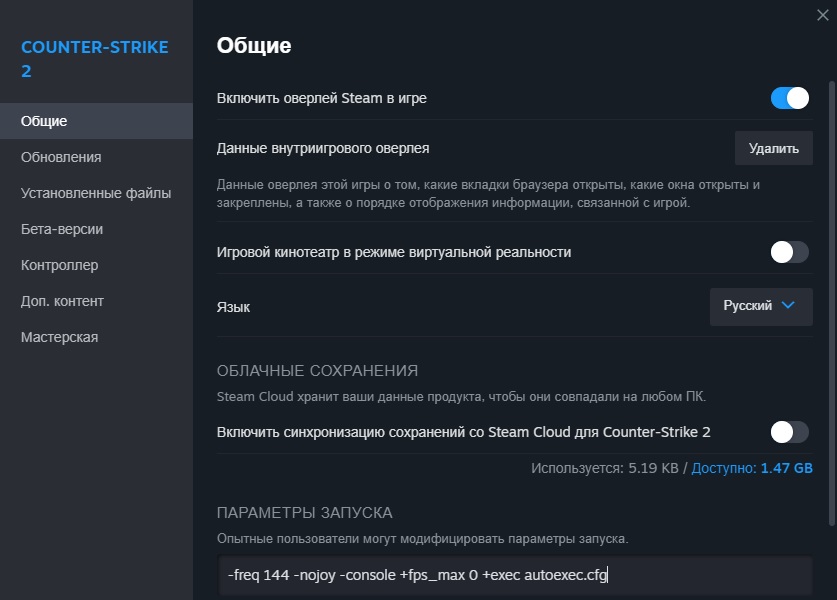Switch to Бета-версии section
The width and height of the screenshot is (837, 600).
(x=62, y=229)
